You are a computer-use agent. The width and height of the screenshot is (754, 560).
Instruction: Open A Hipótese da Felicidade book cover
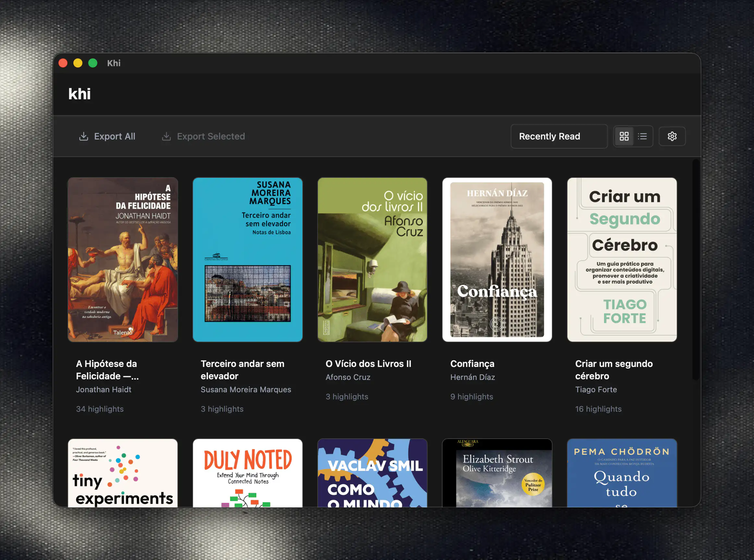(123, 259)
